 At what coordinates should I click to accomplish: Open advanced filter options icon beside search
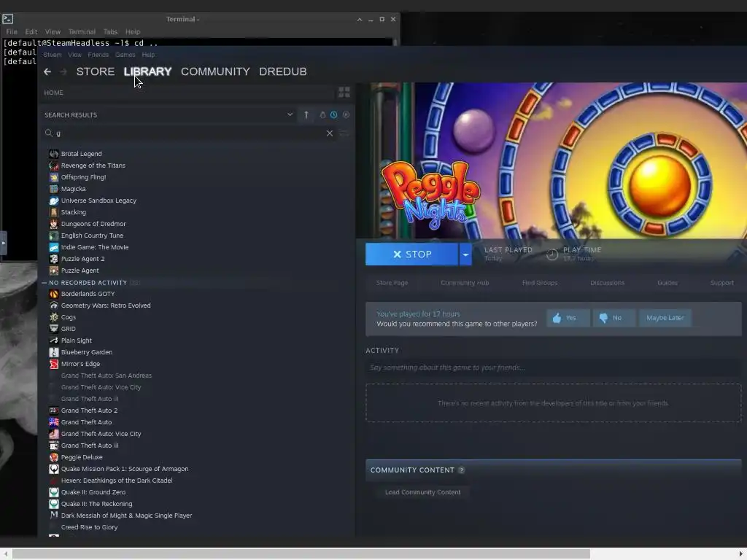pyautogui.click(x=344, y=133)
